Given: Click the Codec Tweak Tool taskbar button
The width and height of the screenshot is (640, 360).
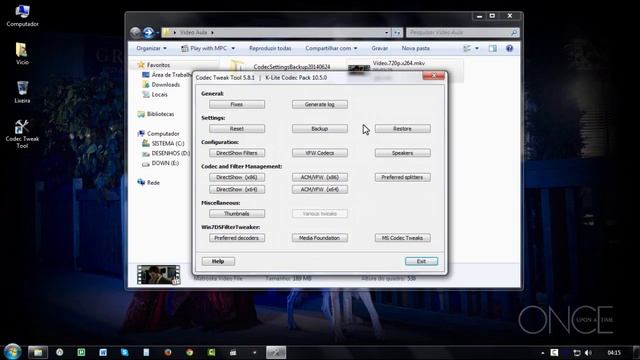Looking at the screenshot, I should [276, 352].
